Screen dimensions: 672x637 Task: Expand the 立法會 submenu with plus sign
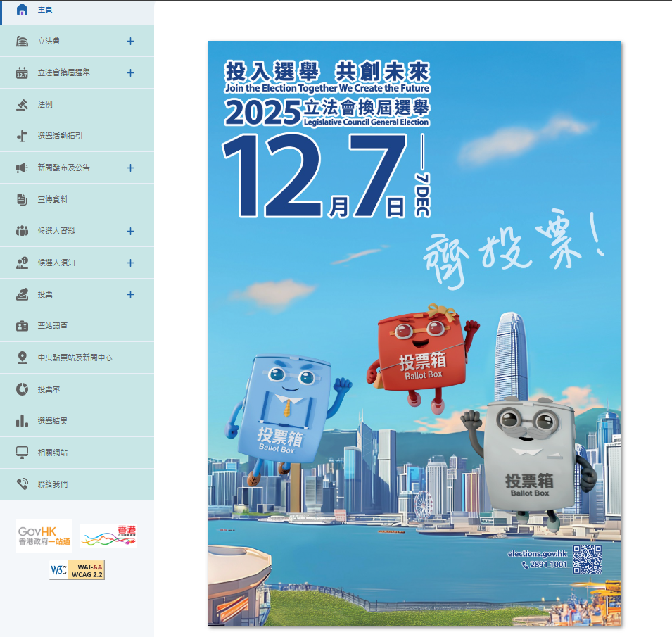point(130,42)
